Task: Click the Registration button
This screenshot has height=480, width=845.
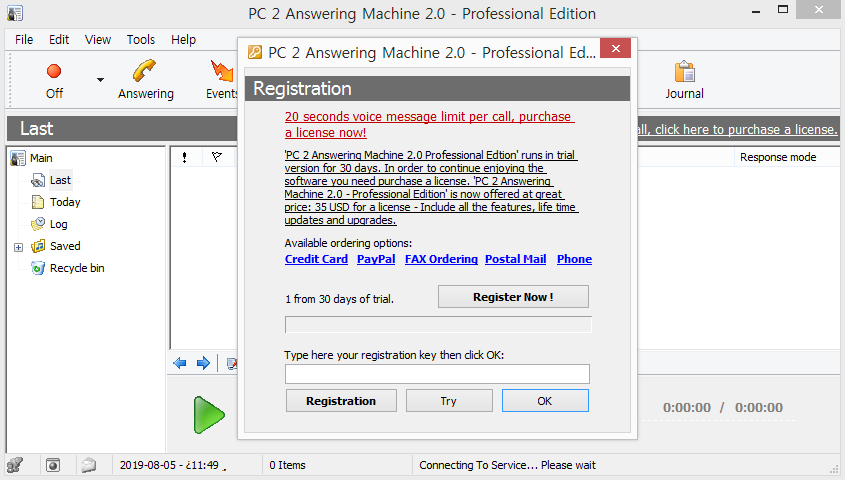Action: pyautogui.click(x=341, y=401)
